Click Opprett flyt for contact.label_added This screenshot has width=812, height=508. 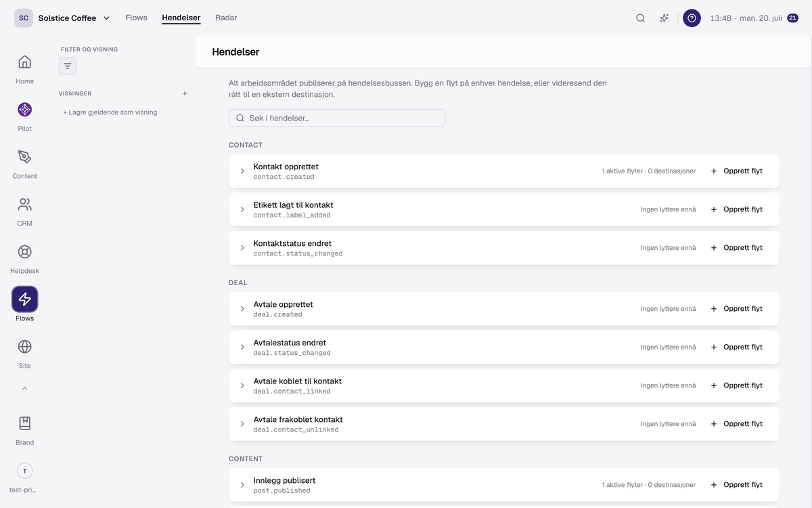tap(736, 210)
